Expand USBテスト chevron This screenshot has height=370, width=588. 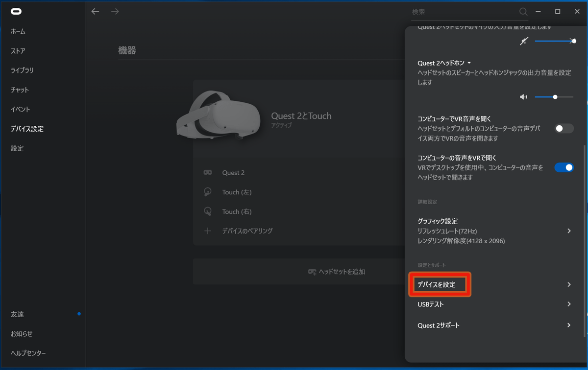point(569,304)
